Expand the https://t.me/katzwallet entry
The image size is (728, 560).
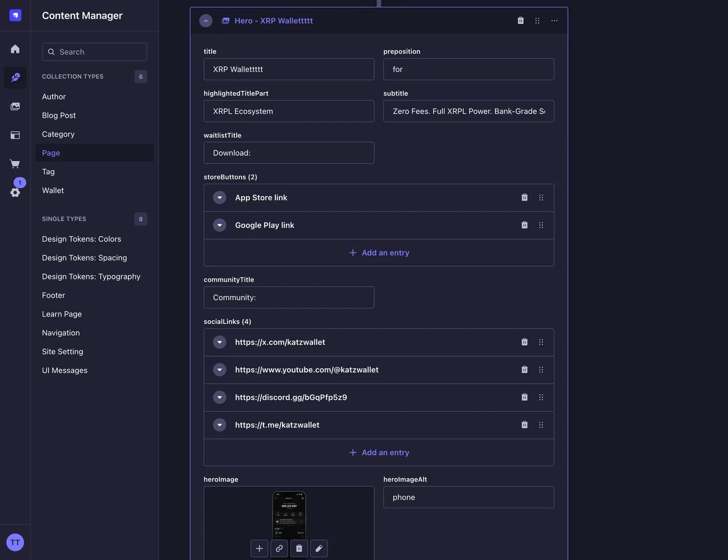point(220,425)
